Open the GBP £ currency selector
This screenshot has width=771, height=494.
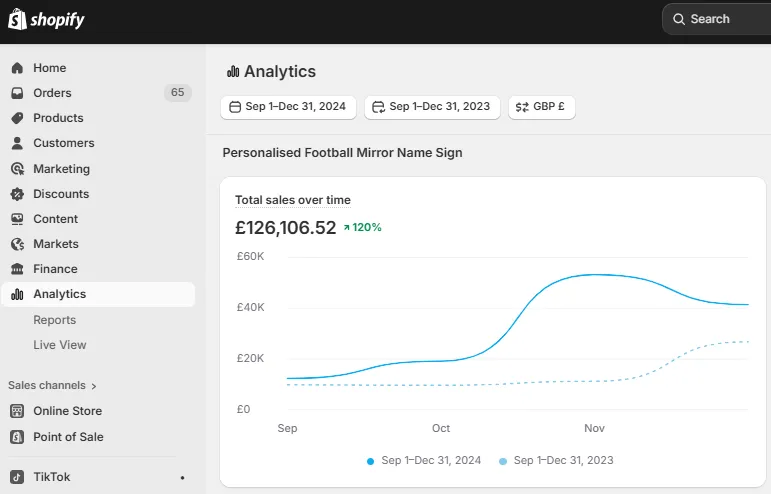pyautogui.click(x=542, y=106)
